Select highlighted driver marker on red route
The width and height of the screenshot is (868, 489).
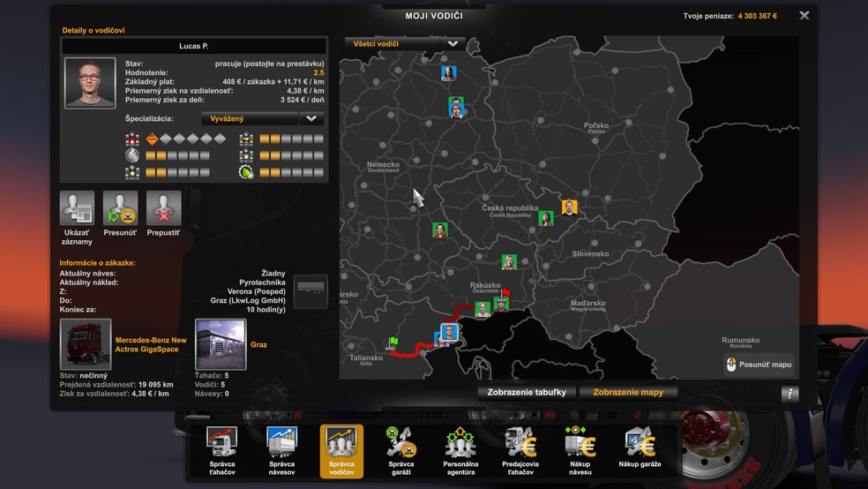click(449, 332)
